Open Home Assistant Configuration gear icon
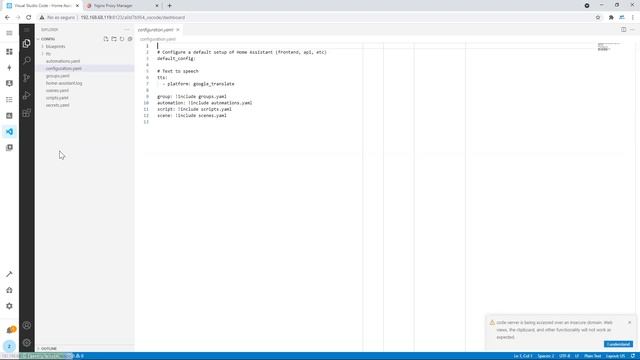640x360 pixels. point(9,306)
